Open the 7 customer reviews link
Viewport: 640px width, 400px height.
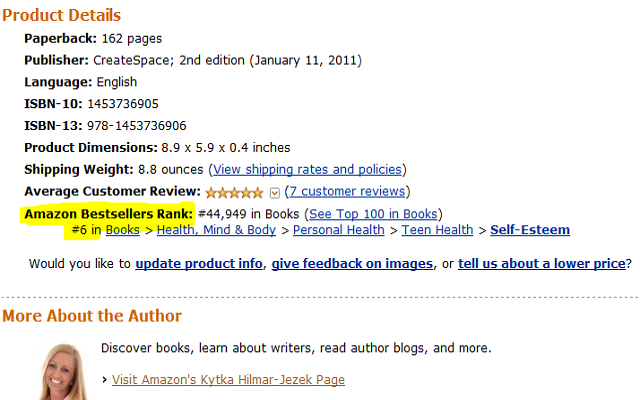347,191
